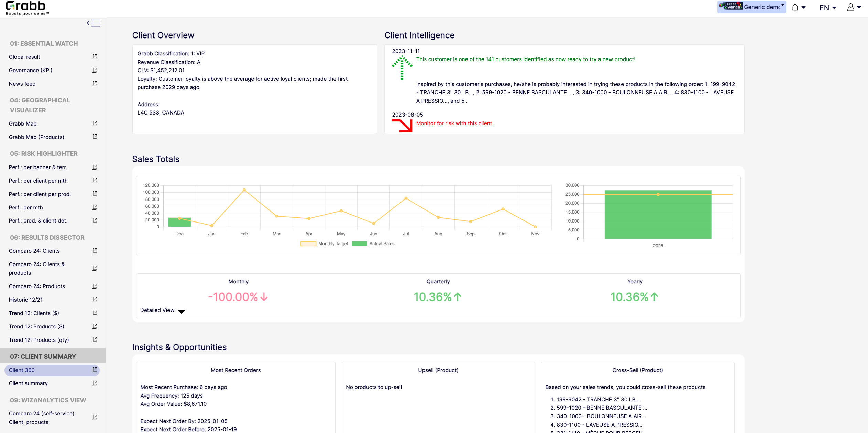Open Client summary external link icon

pos(95,383)
